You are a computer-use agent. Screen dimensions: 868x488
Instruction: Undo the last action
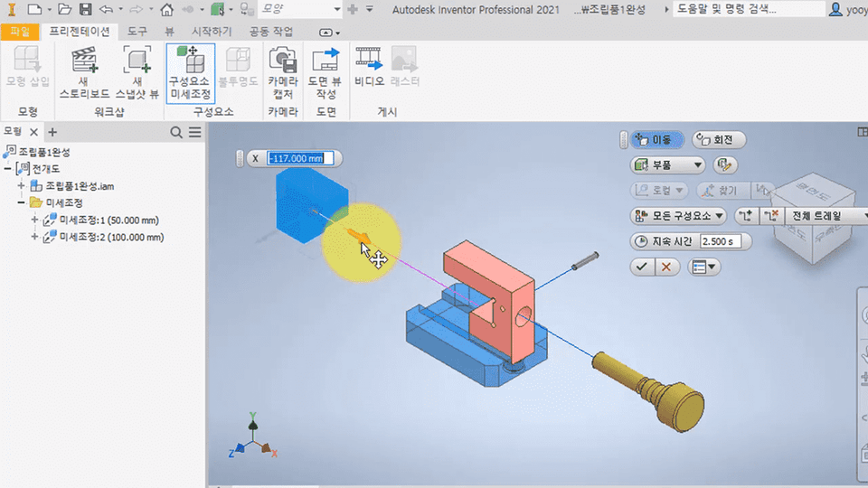pos(106,9)
